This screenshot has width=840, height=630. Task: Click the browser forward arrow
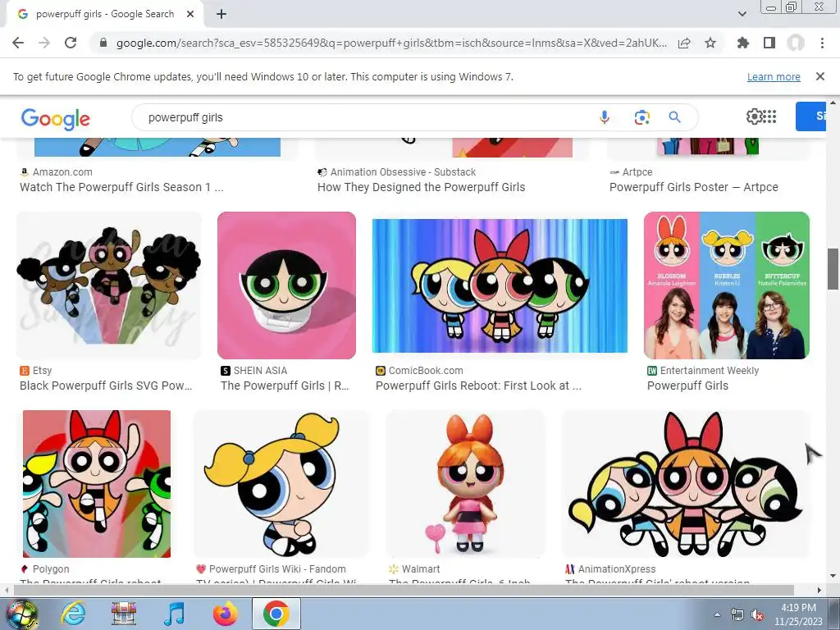(44, 43)
